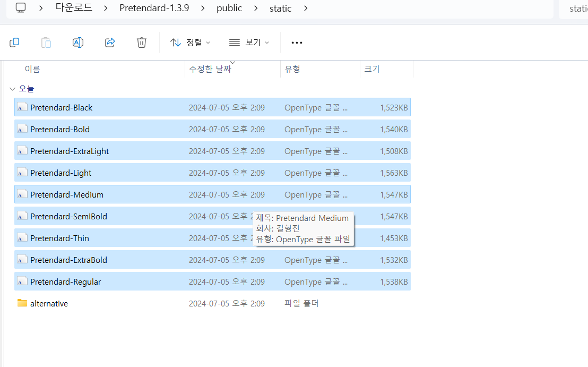Click the 1,540KB size of Pretendard-Bold

[x=394, y=130]
